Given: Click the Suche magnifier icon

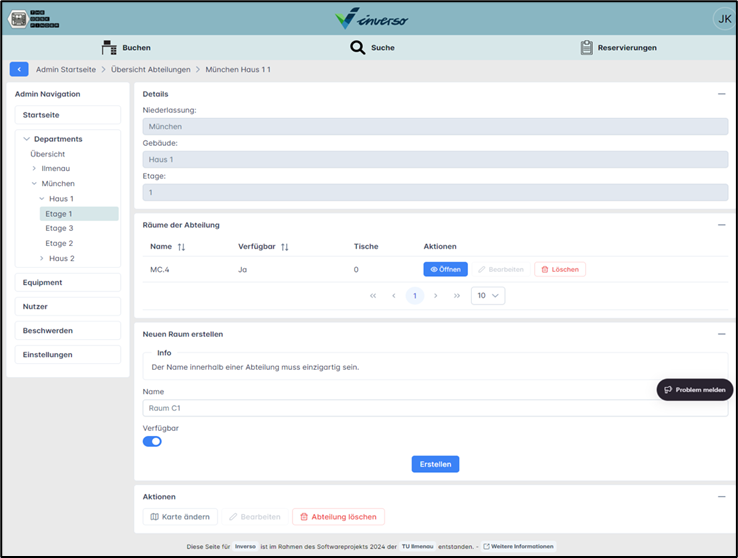Looking at the screenshot, I should (x=357, y=48).
